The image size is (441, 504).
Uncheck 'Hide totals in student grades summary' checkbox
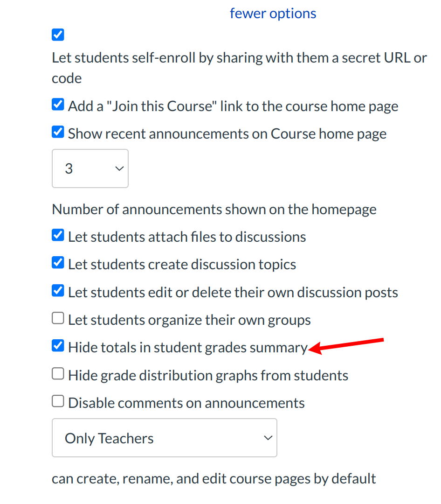pyautogui.click(x=58, y=346)
